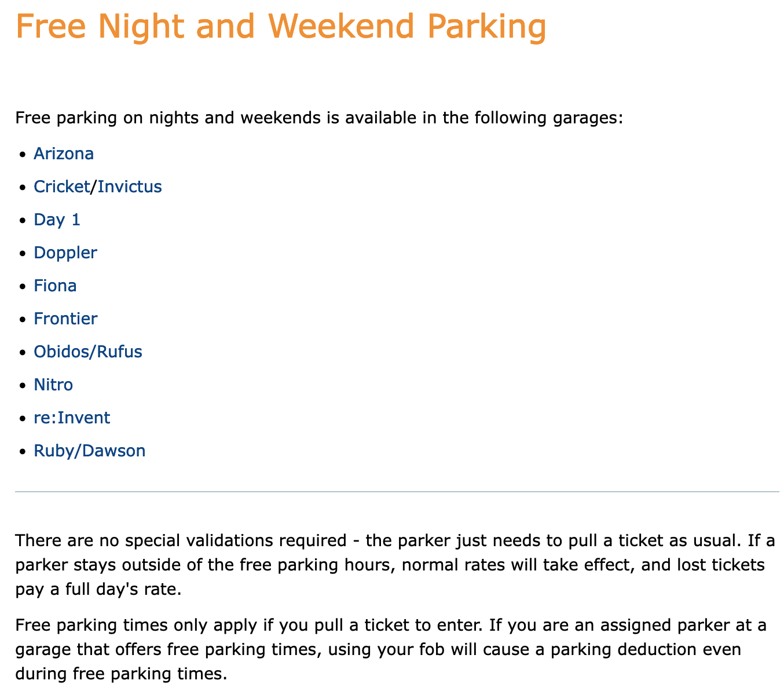This screenshot has width=784, height=695.
Task: Click the bullet before Arizona
Action: [x=22, y=155]
